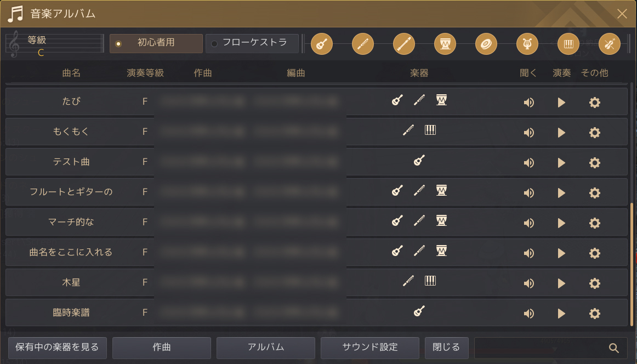Screen dimensions: 637x364
Task: Select the drum instrument filter
Action: pos(445,44)
